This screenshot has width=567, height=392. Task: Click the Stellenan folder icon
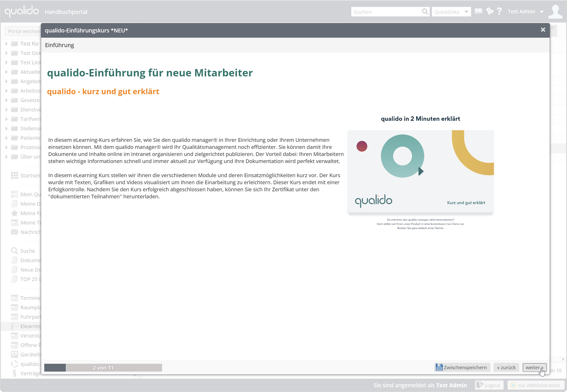[14, 128]
